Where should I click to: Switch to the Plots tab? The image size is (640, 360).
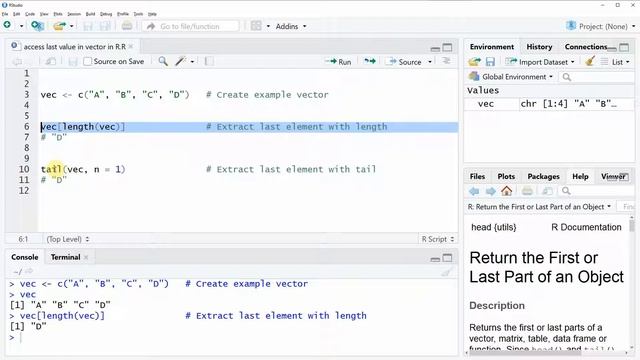(506, 177)
